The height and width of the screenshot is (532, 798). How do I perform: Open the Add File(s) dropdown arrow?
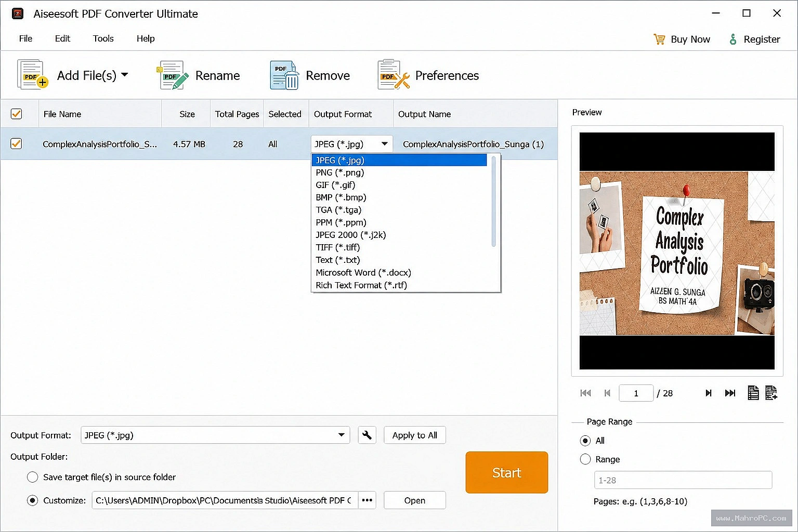(x=125, y=75)
